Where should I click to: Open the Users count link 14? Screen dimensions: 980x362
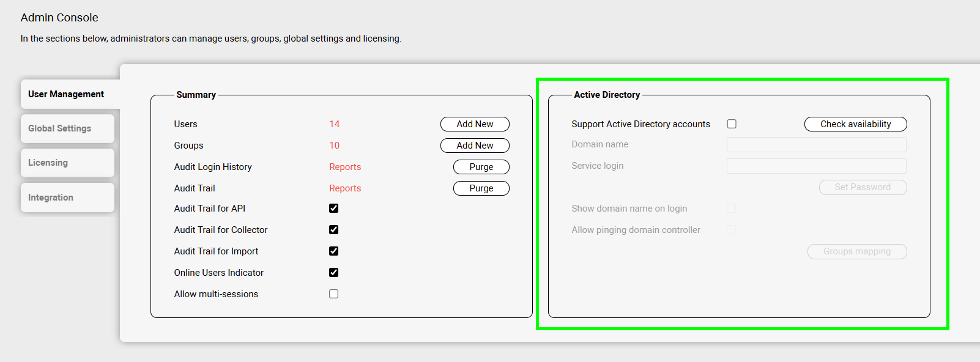(x=334, y=124)
